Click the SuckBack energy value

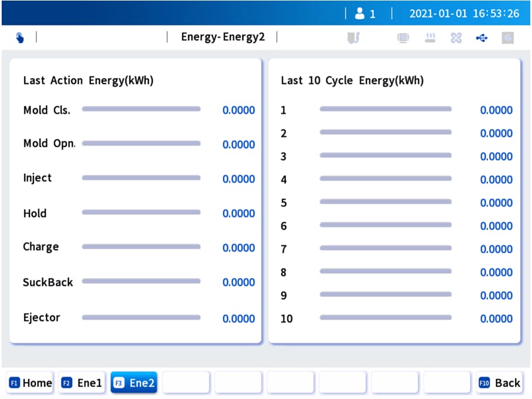click(238, 283)
